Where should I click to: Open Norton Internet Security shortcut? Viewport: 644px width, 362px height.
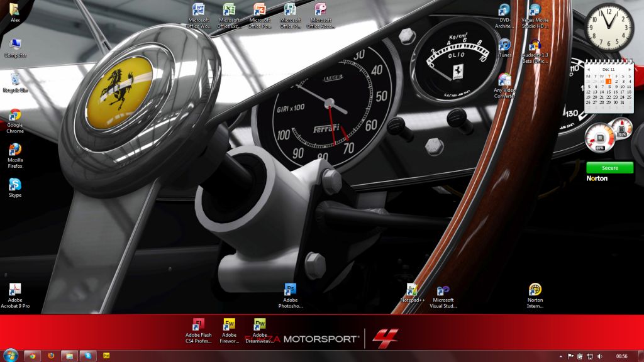click(x=535, y=295)
